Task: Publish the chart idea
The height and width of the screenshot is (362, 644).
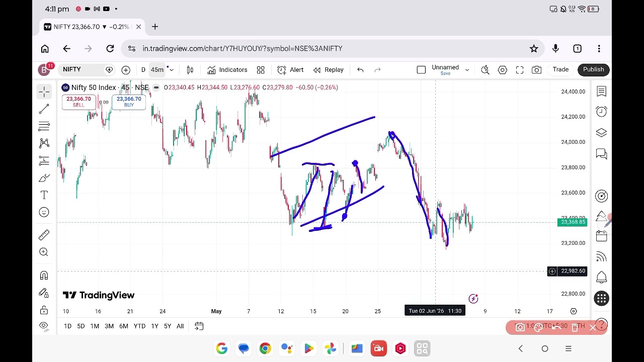Action: pos(594,69)
